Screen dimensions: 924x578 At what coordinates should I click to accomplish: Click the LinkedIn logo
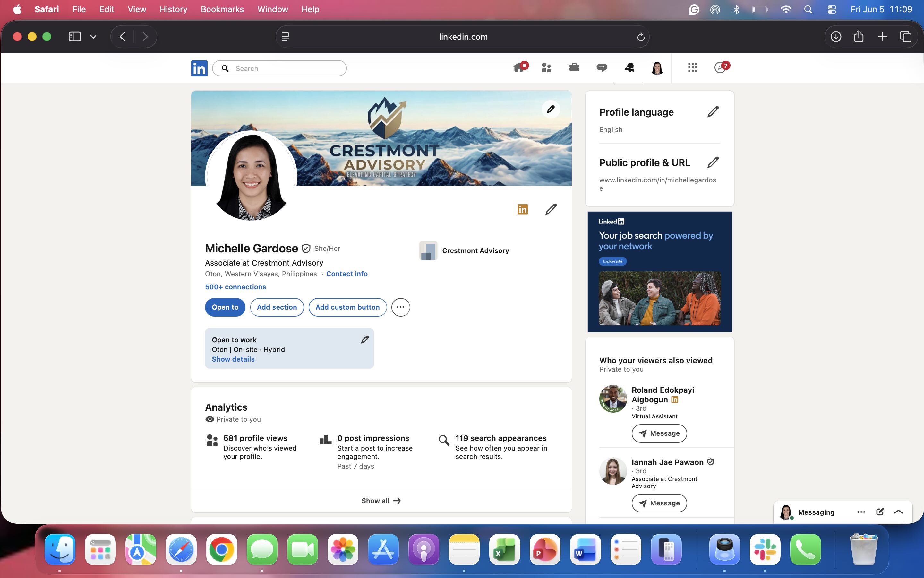199,68
